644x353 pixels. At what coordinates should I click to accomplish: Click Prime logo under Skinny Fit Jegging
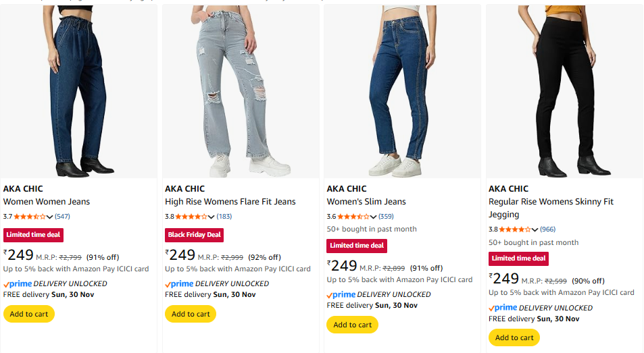(503, 308)
